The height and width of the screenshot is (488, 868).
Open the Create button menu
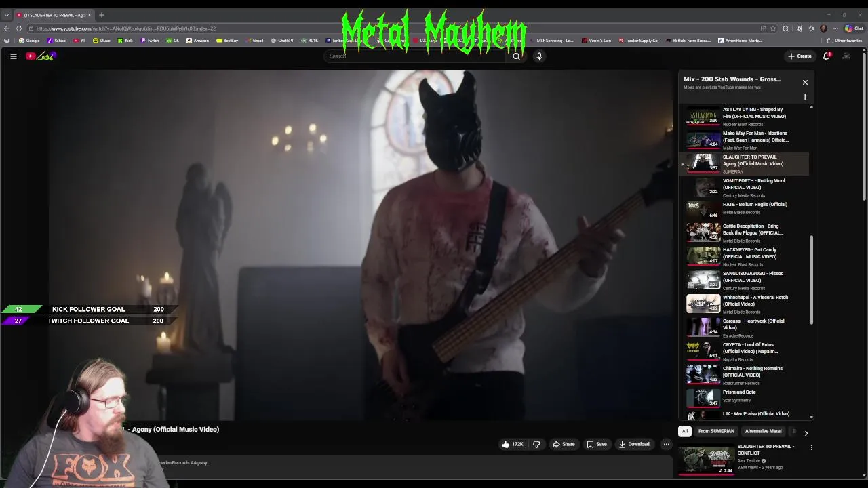(800, 56)
